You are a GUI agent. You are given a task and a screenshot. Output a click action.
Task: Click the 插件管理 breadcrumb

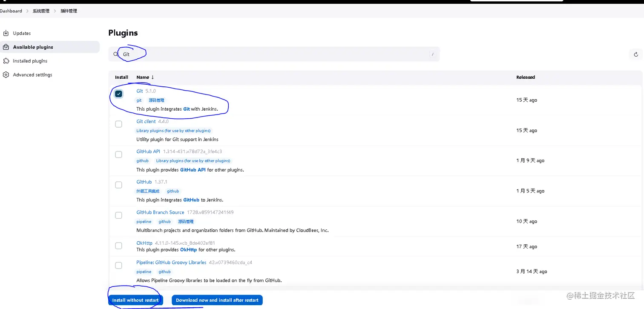(x=69, y=11)
